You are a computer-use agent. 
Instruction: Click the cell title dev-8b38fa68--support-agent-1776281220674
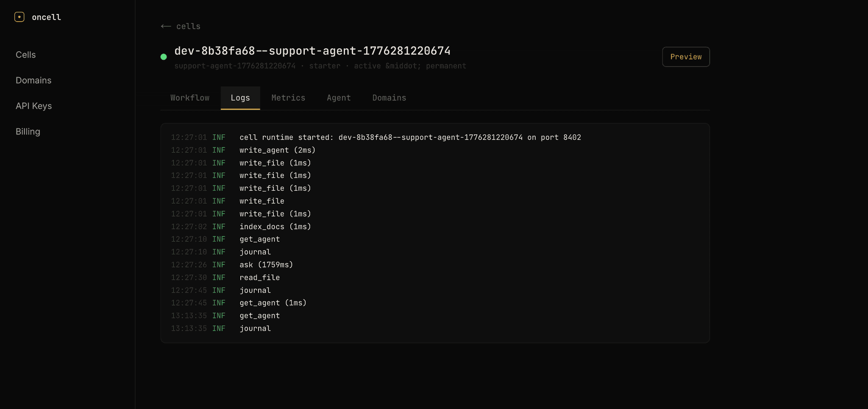312,51
